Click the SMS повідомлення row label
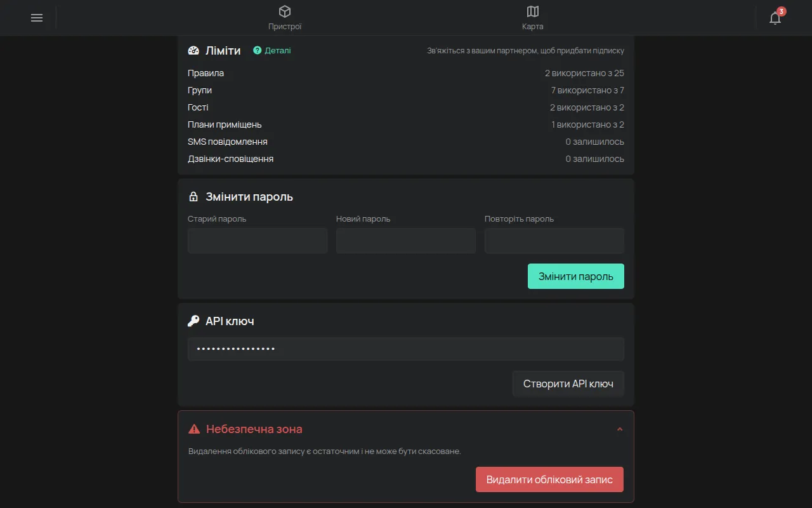The height and width of the screenshot is (508, 812). point(228,142)
